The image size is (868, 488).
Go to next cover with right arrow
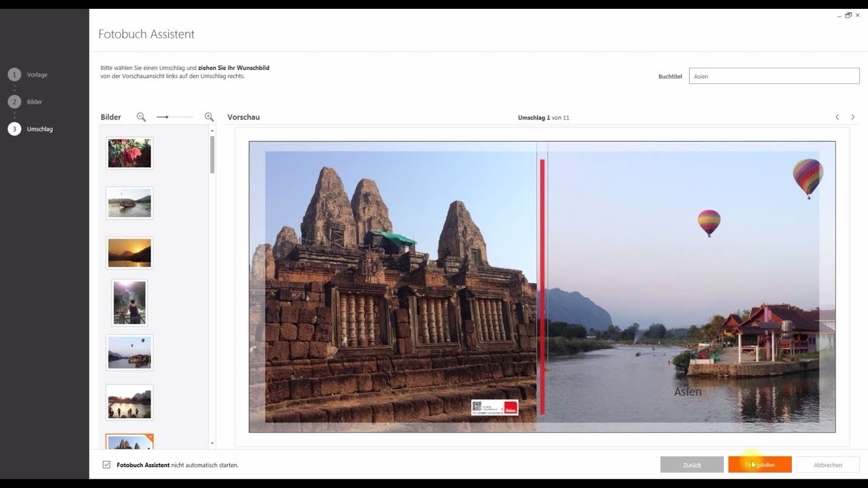tap(852, 117)
